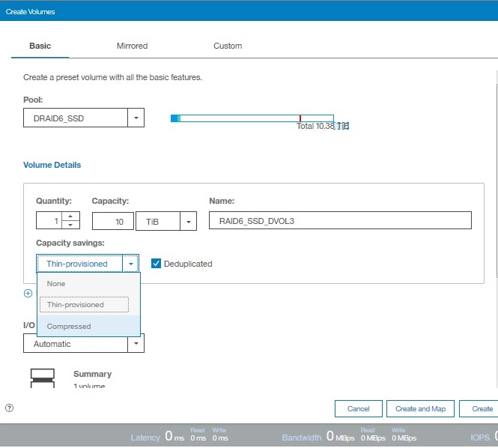Choose Compressed in capacity savings list
Image resolution: width=498 pixels, height=448 pixels.
(x=69, y=327)
